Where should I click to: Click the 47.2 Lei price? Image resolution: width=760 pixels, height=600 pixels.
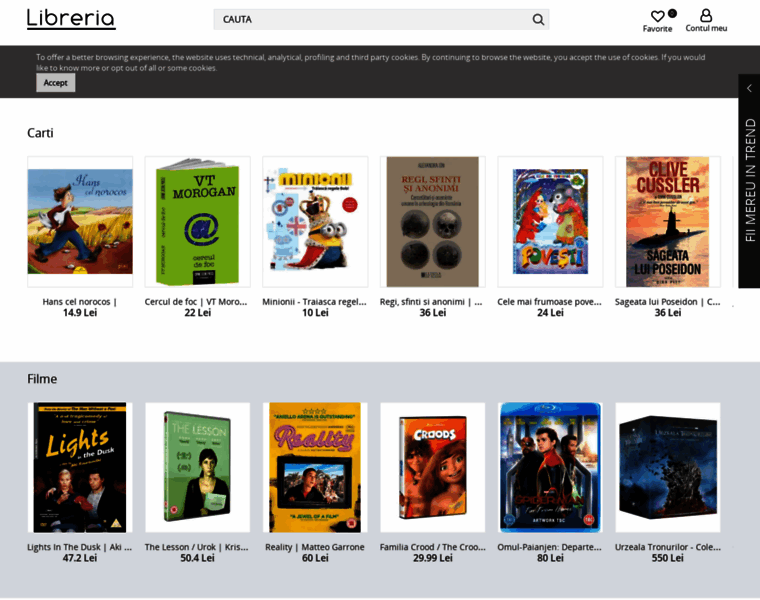point(80,558)
